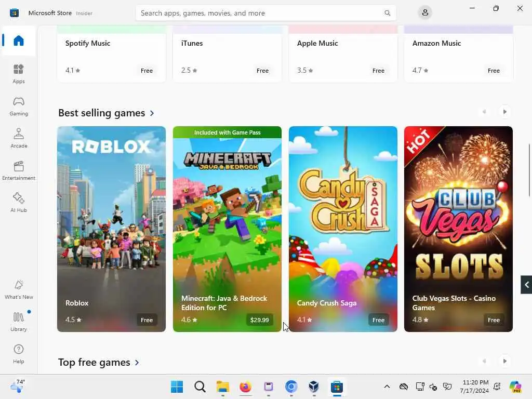532x399 pixels.
Task: Open the Library section
Action: (x=19, y=322)
